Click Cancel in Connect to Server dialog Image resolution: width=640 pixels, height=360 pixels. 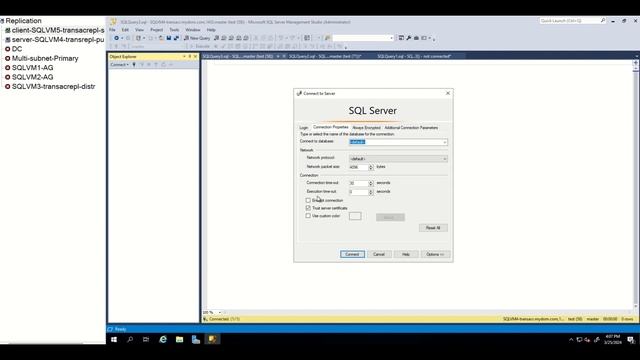tap(379, 254)
